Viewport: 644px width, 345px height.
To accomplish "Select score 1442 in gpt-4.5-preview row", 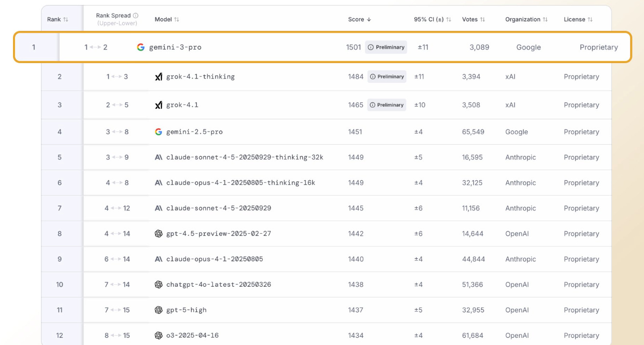I will 356,234.
